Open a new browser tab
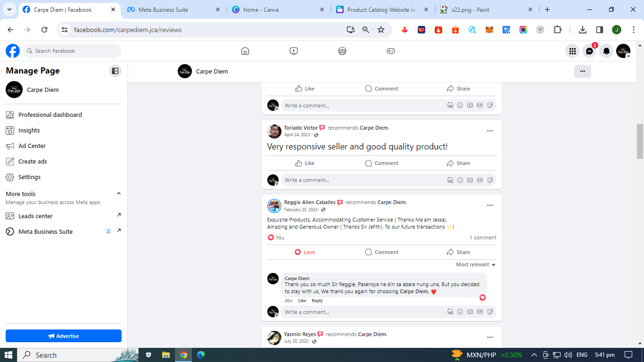644x362 pixels. tap(547, 9)
